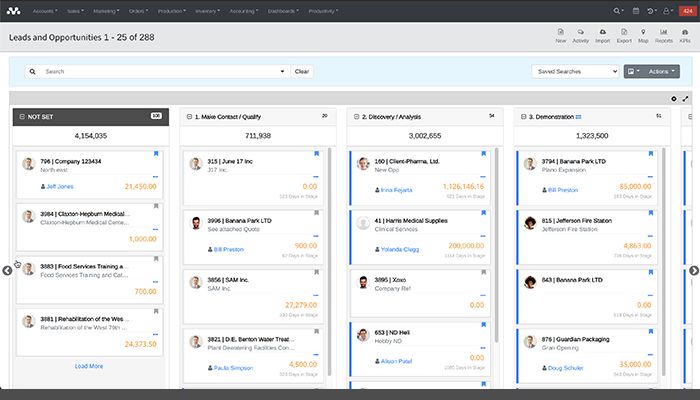Click the Make Contact column scrollbar
This screenshot has width=700, height=400.
pyautogui.click(x=329, y=261)
